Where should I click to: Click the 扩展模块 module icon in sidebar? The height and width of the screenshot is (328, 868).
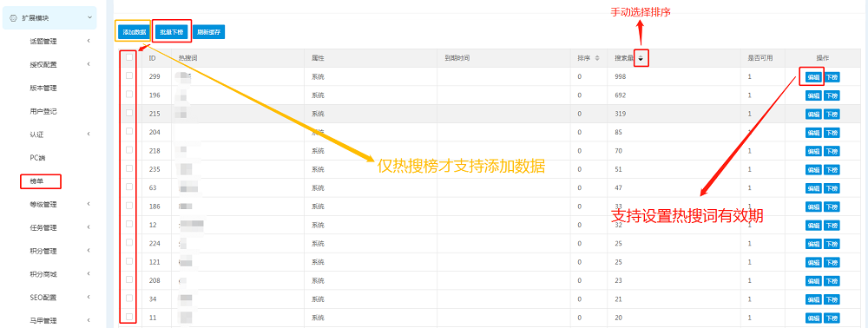click(13, 18)
